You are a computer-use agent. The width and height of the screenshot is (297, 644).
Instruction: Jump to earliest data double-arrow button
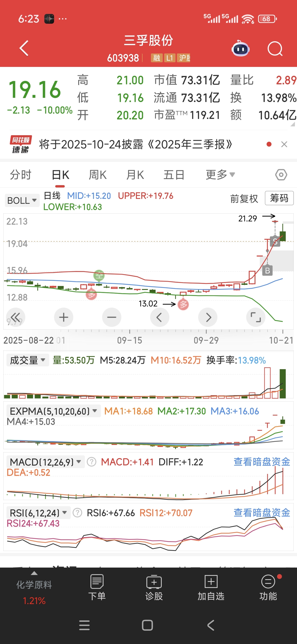(x=16, y=317)
